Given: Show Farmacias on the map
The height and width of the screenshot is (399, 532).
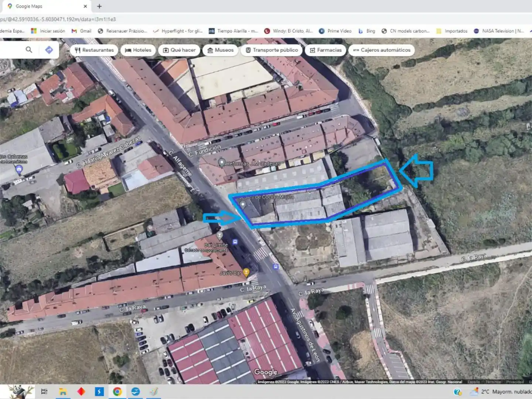Looking at the screenshot, I should 325,50.
